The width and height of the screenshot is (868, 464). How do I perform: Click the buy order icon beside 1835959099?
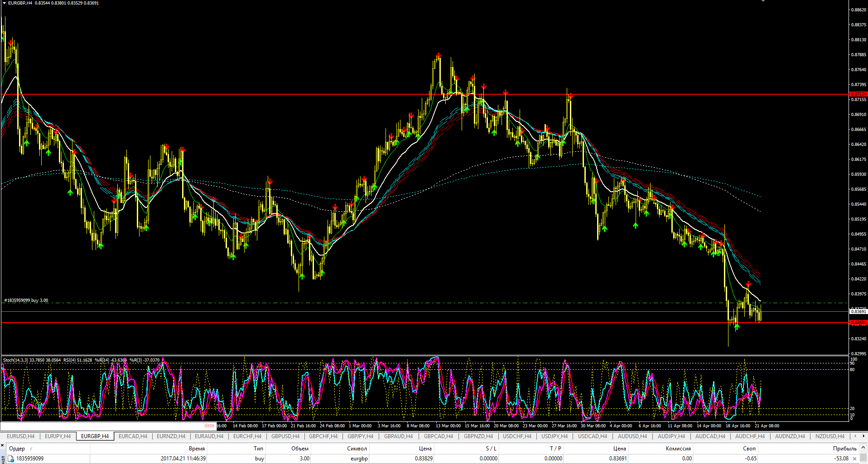[x=11, y=459]
